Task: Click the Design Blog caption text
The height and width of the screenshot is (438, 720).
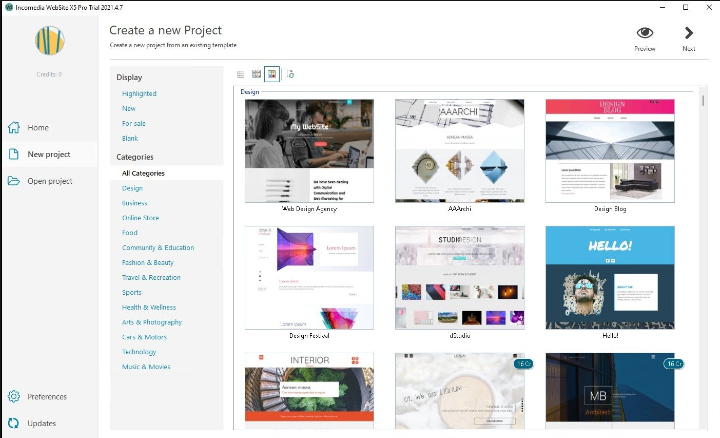Action: (610, 209)
